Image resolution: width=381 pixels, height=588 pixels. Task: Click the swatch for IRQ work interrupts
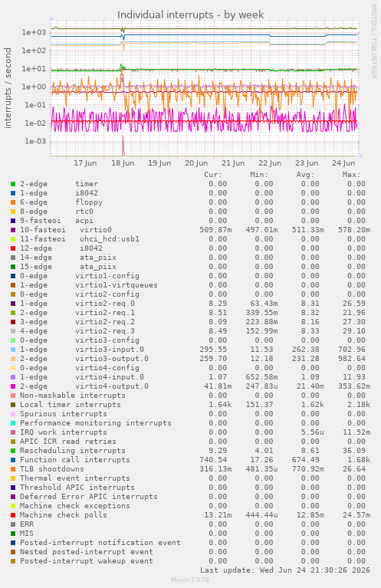[x=13, y=432]
